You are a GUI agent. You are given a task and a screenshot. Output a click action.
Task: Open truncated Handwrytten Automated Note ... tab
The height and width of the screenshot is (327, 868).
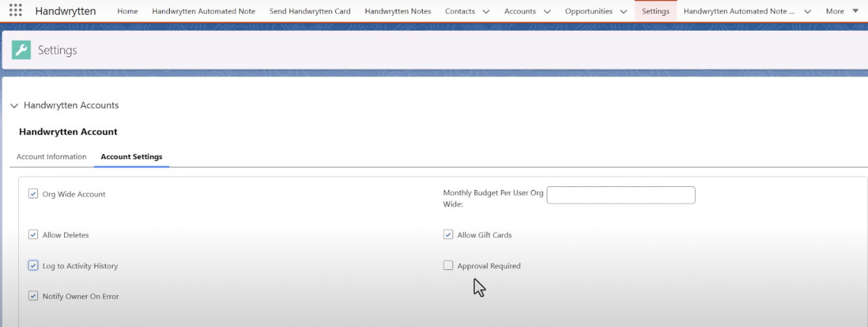[x=739, y=11]
